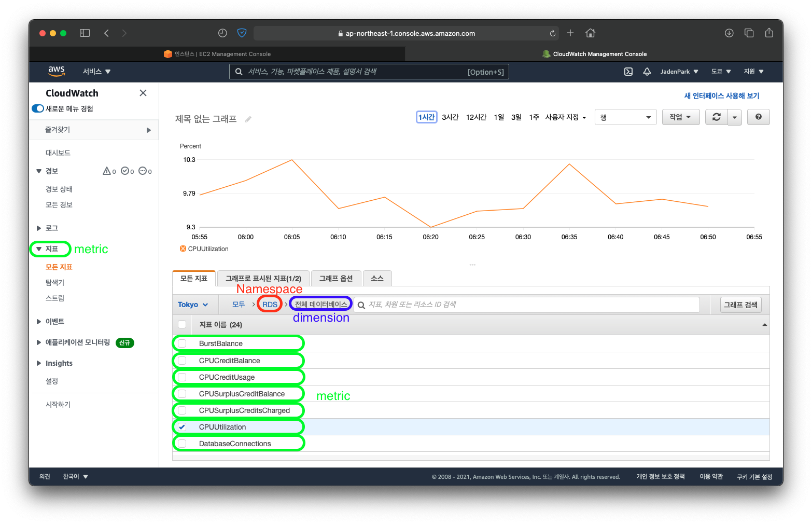812x524 pixels.
Task: Open the 지원 support dropdown
Action: pos(754,72)
